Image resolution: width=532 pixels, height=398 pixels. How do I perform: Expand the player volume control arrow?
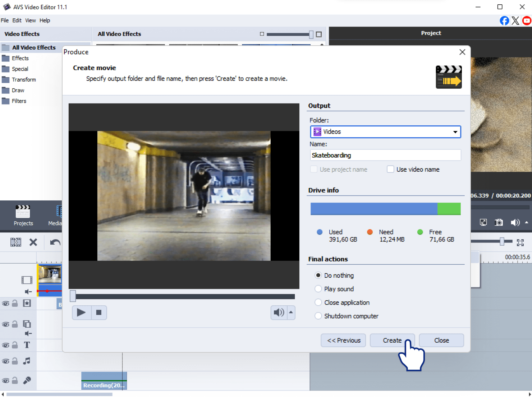click(290, 313)
